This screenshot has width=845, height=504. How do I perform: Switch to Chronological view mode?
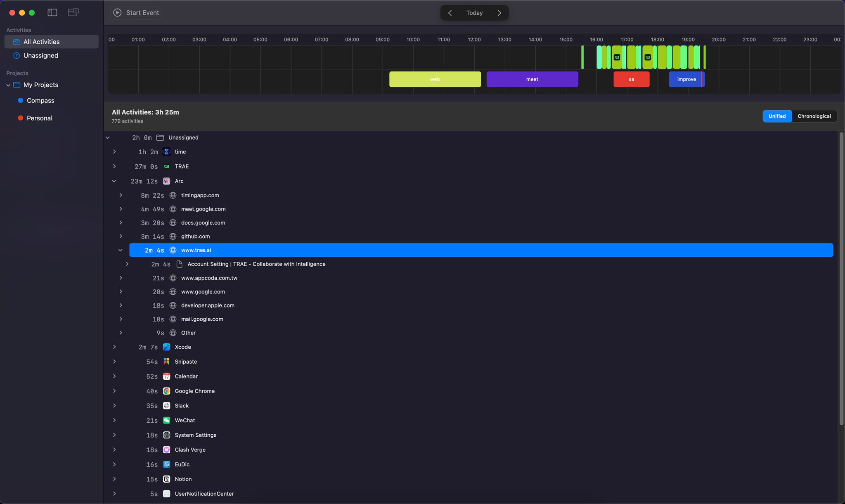coord(814,116)
